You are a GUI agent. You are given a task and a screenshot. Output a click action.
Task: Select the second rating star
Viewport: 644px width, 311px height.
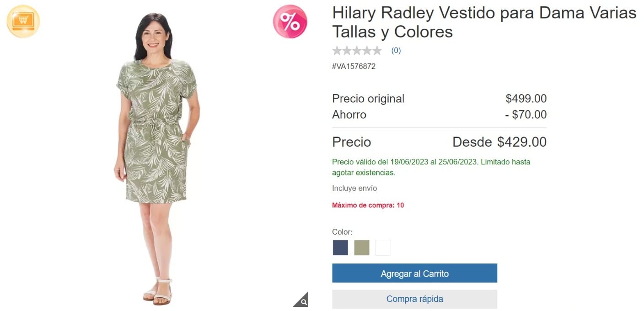[x=347, y=51]
